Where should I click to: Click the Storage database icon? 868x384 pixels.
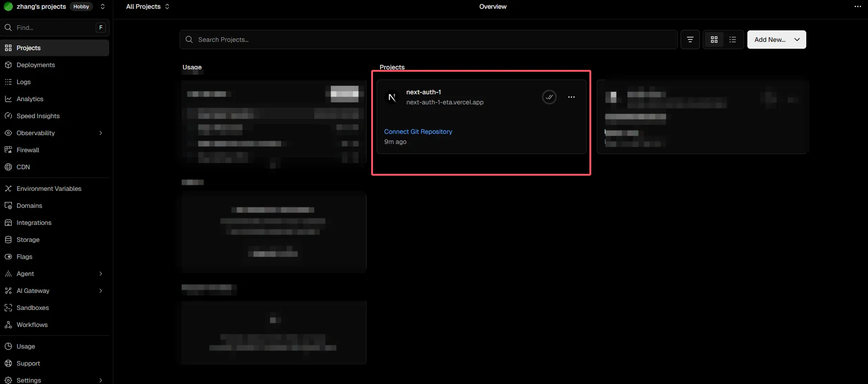(x=8, y=240)
